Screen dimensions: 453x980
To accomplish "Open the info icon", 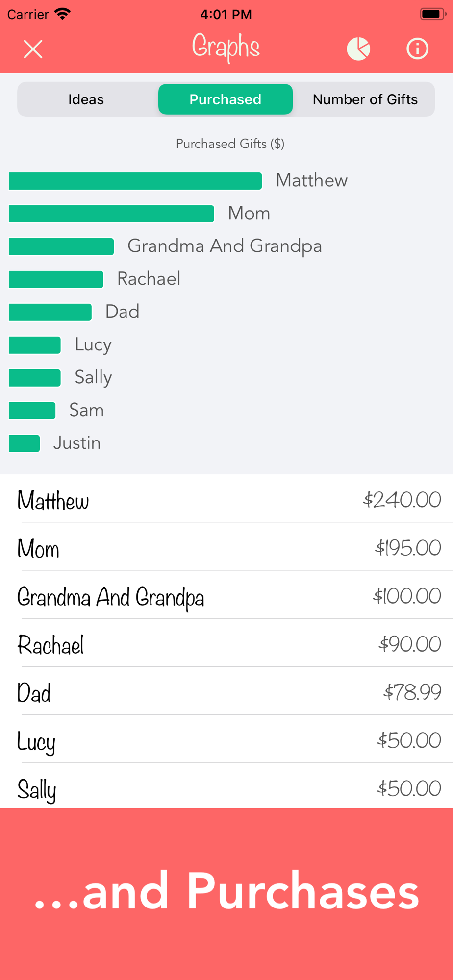I will coord(417,49).
